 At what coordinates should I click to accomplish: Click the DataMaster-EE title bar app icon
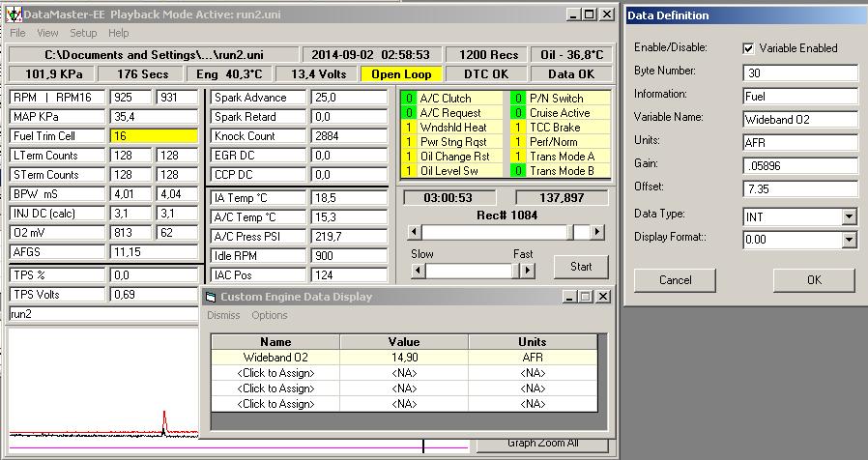click(x=14, y=14)
